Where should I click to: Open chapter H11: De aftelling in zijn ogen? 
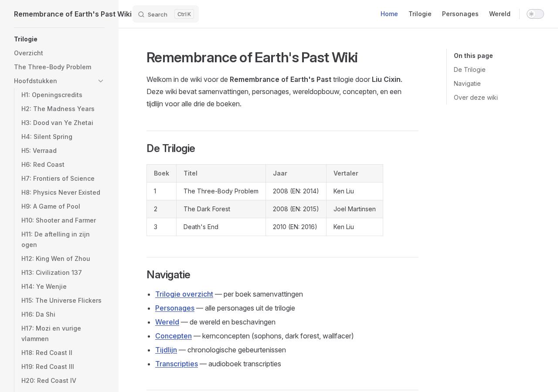55,240
